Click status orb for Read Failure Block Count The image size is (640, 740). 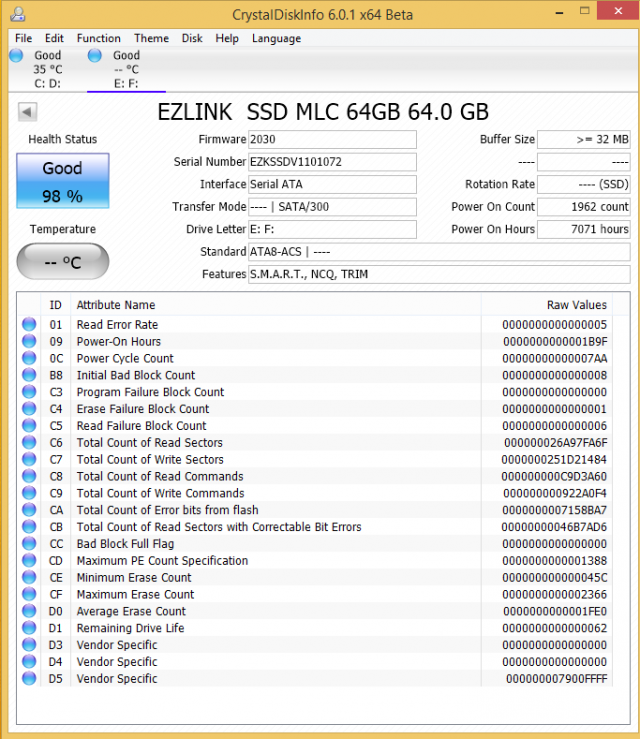pos(29,425)
